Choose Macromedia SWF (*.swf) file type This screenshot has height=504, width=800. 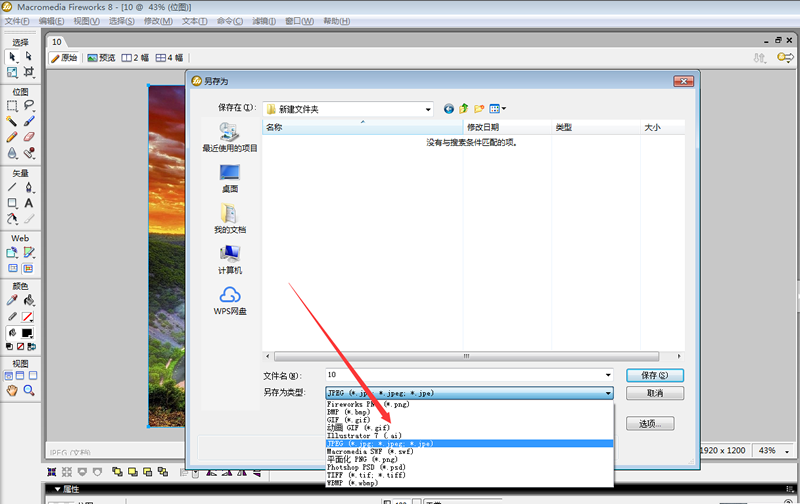pos(370,451)
